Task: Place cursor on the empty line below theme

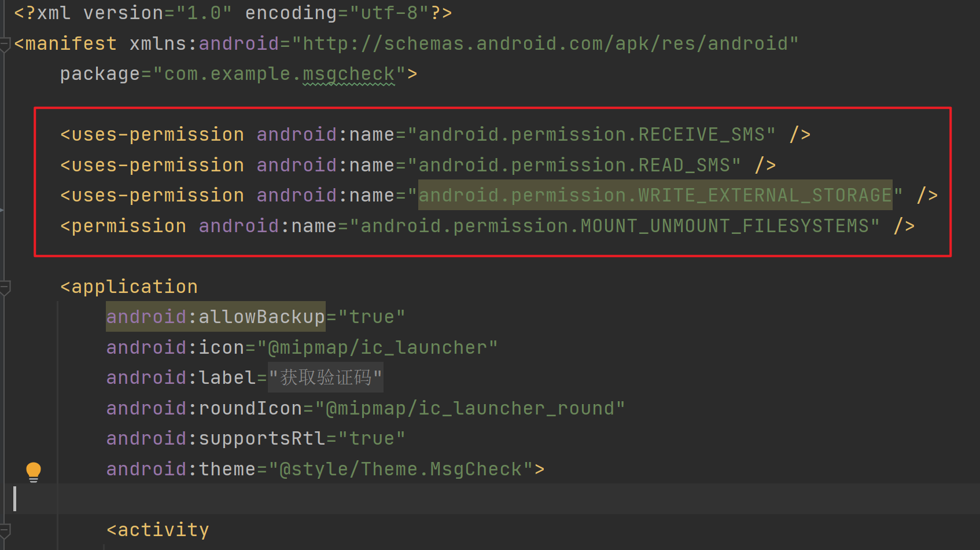Action: [x=492, y=499]
